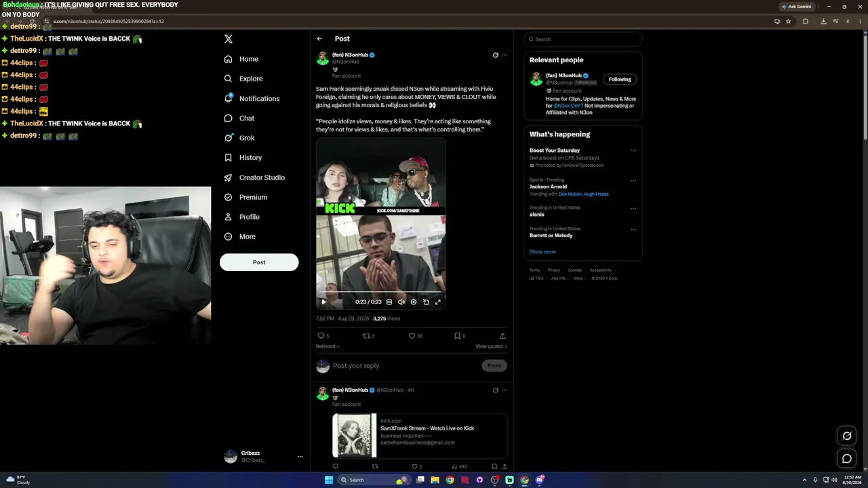This screenshot has height=488, width=868.
Task: Toggle video captions (CC) button
Action: pyautogui.click(x=389, y=302)
